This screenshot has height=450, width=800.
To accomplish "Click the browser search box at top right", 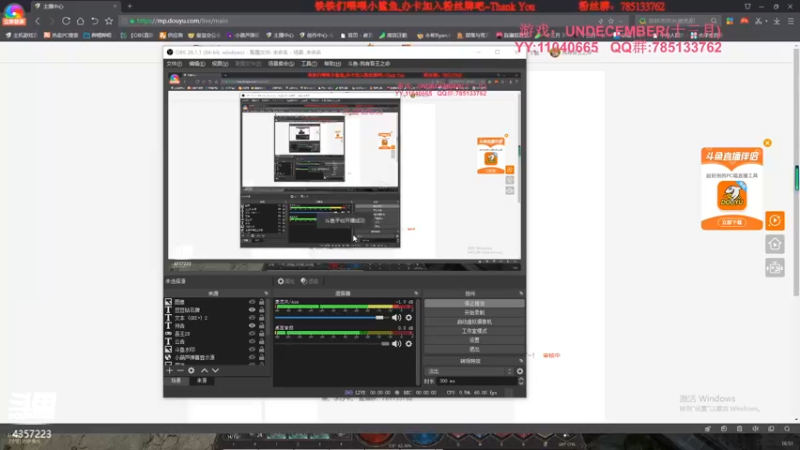I will point(678,21).
